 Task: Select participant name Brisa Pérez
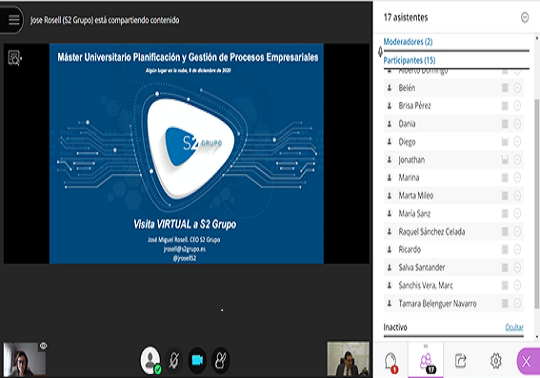pos(415,106)
